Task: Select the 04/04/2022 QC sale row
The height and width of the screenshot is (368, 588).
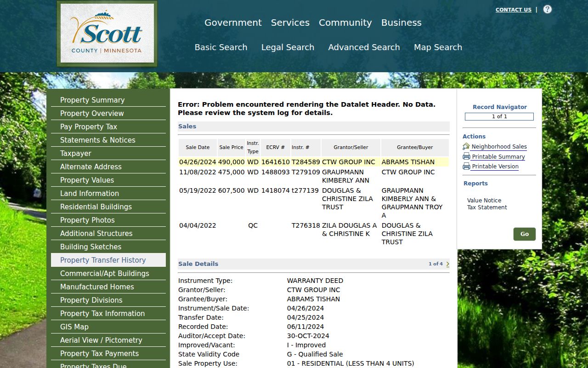Action: (314, 234)
